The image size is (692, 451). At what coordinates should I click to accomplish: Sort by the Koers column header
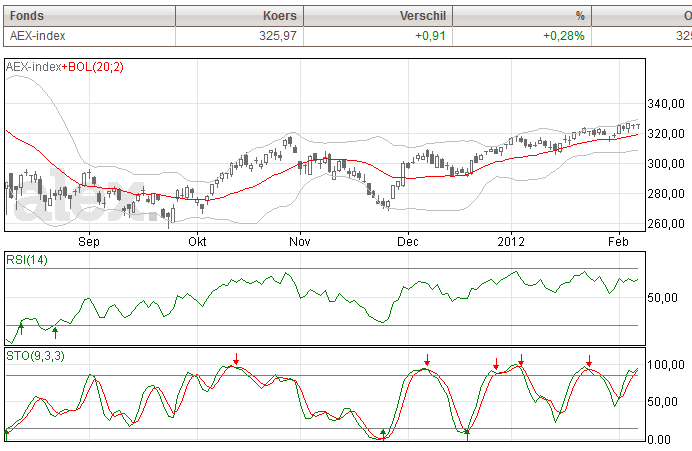coord(240,16)
